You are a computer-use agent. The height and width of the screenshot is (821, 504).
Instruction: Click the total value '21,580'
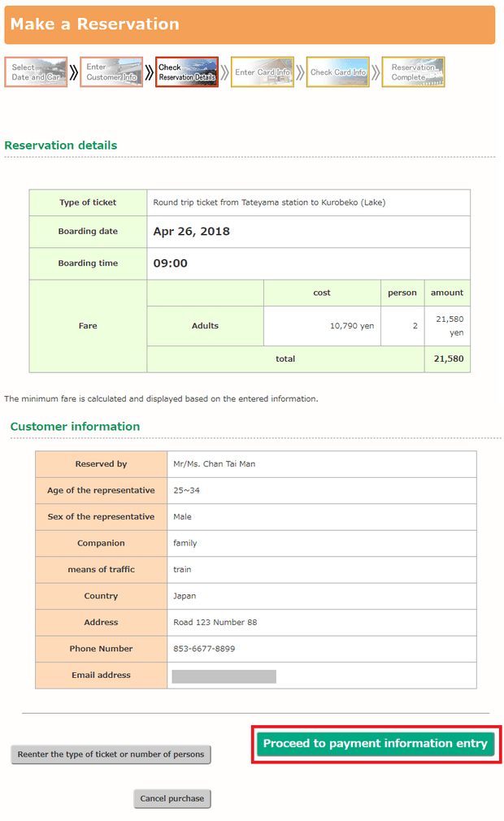pos(449,358)
